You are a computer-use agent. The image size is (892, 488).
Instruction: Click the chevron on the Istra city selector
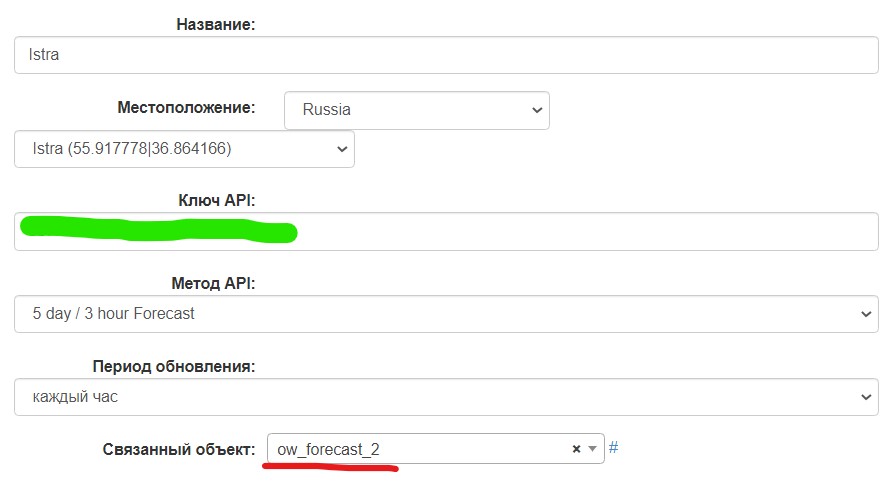[342, 149]
